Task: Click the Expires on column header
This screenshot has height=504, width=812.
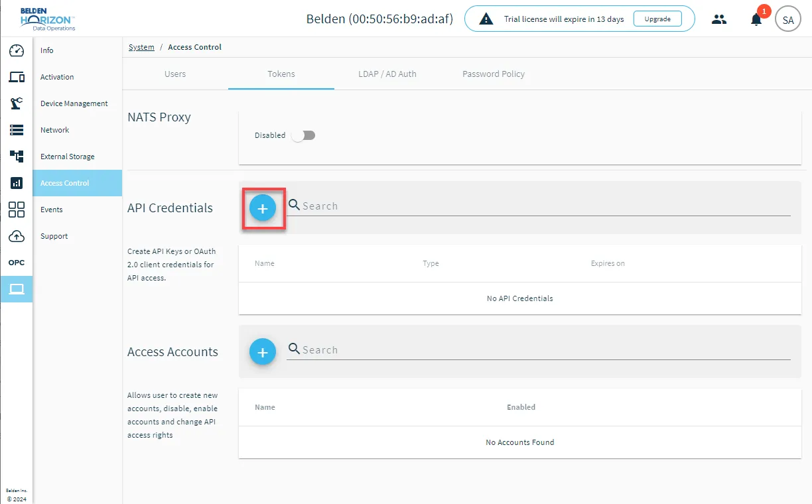Action: tap(608, 263)
